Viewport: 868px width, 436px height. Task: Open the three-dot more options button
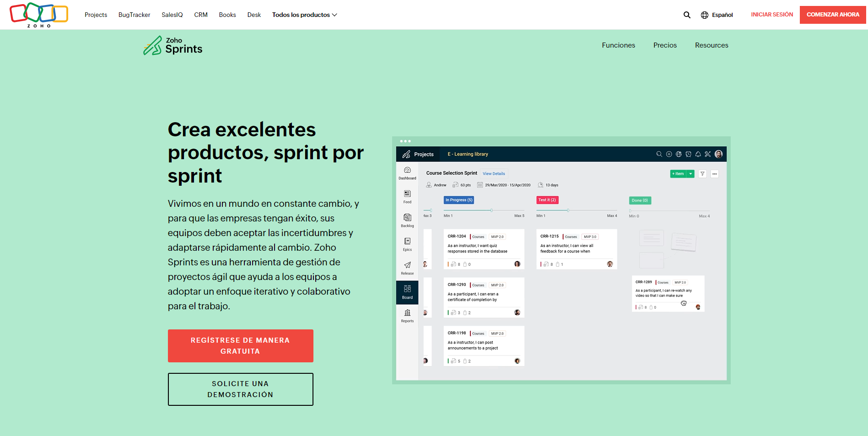click(714, 174)
